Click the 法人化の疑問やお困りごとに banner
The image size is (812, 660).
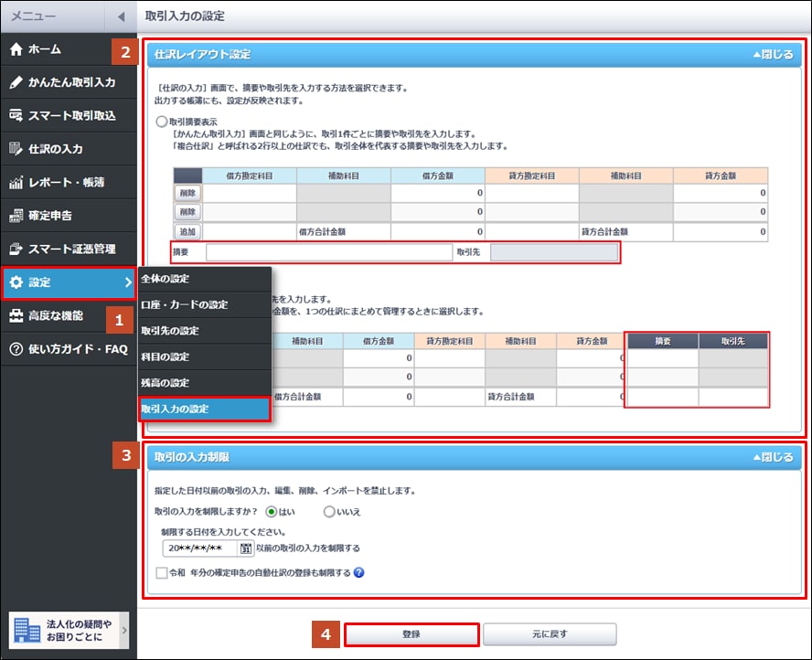(x=69, y=630)
